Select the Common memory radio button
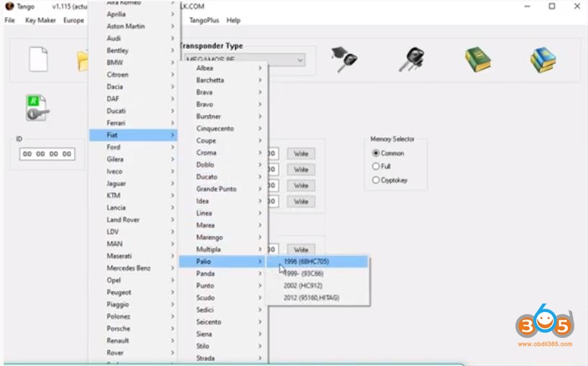The width and height of the screenshot is (588, 366). coord(376,153)
